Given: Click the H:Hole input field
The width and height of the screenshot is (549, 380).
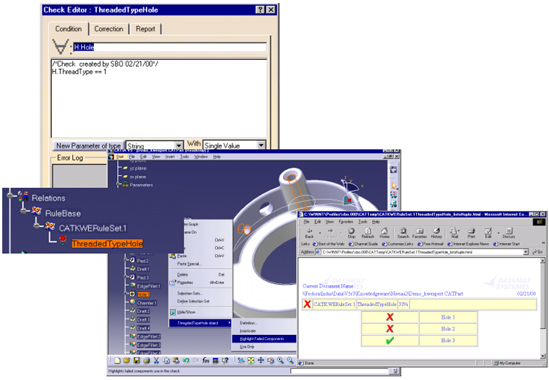Looking at the screenshot, I should pyautogui.click(x=170, y=47).
